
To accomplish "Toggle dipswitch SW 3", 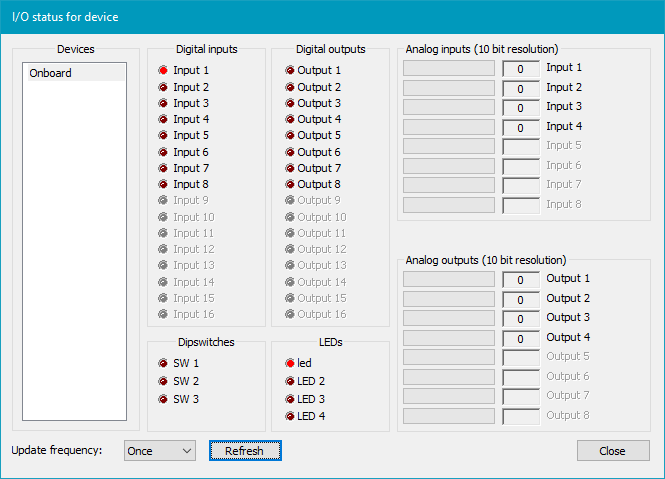I will point(164,400).
